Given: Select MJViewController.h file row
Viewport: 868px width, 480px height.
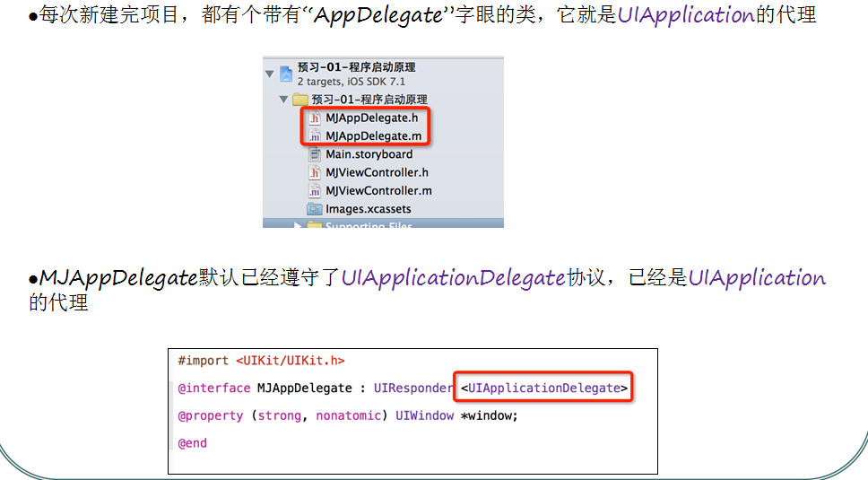Looking at the screenshot, I should (x=377, y=173).
